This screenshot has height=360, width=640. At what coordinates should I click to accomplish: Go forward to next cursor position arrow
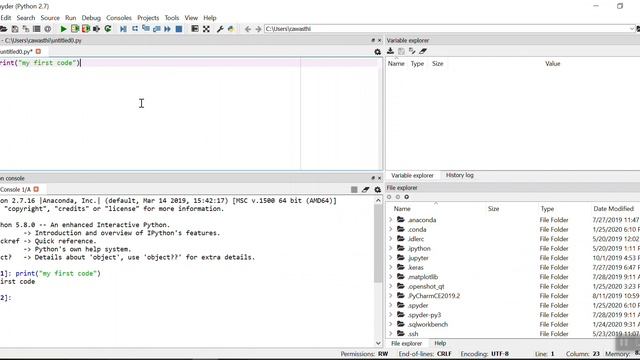(258, 29)
